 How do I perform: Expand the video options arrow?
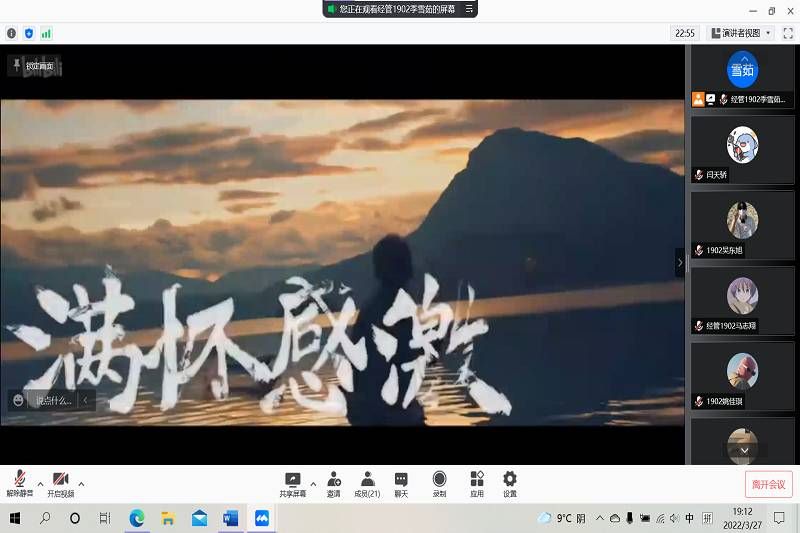click(82, 484)
